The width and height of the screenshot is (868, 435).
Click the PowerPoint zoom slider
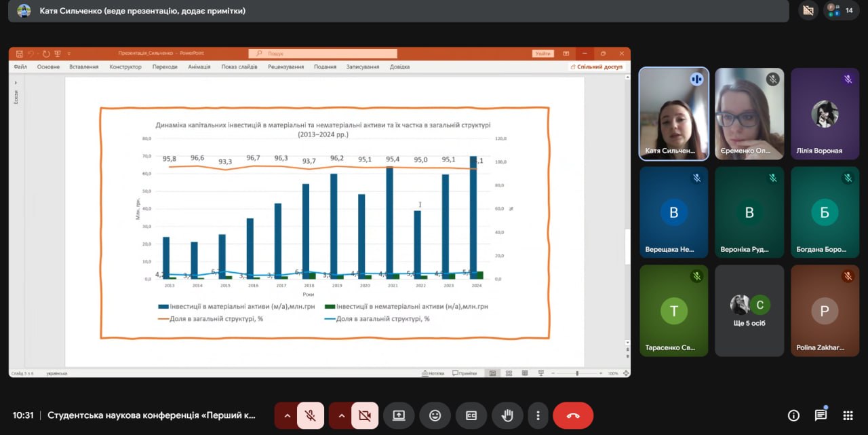[577, 373]
